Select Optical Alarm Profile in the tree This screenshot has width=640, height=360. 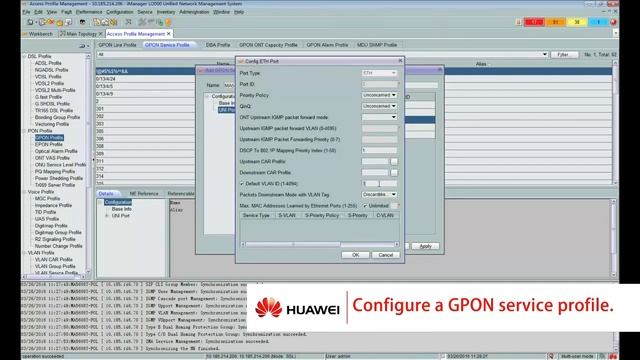coord(56,151)
